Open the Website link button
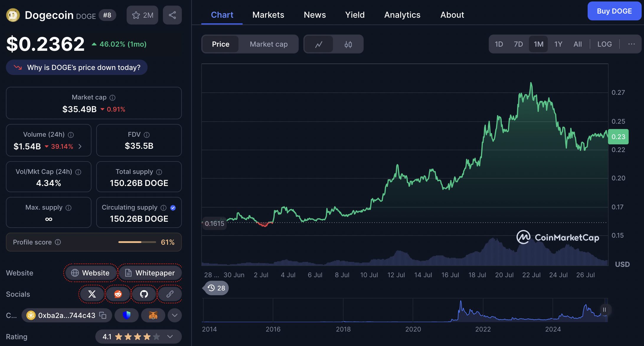This screenshot has width=644, height=346. [x=91, y=273]
